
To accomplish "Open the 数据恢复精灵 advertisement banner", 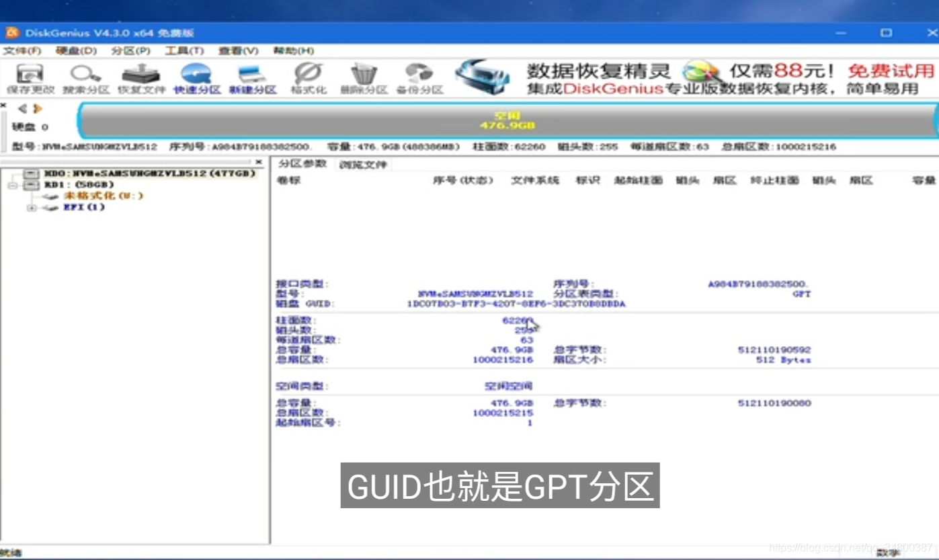I will coord(696,77).
